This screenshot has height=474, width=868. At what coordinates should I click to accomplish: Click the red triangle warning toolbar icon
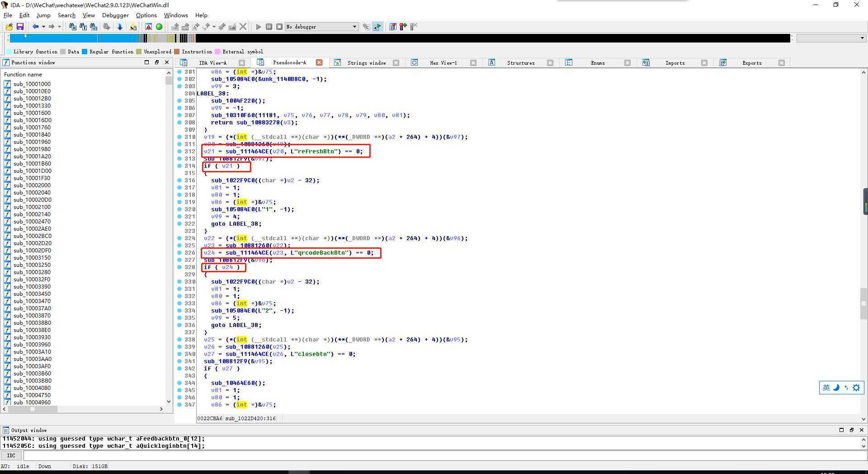tap(148, 27)
